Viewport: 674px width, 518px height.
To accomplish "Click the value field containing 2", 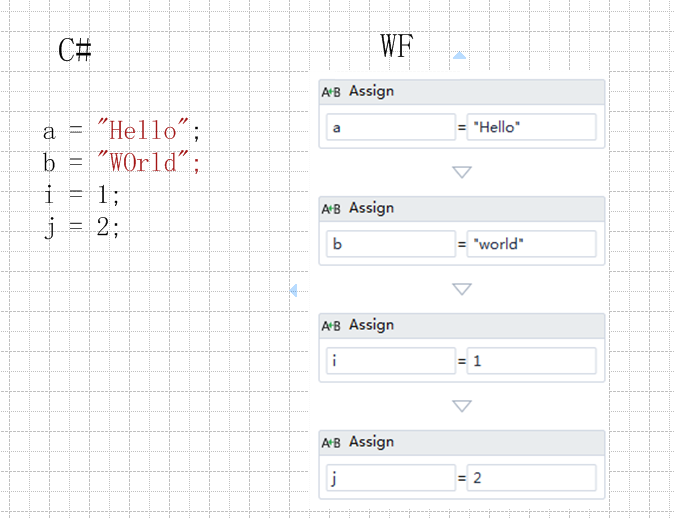I will click(x=532, y=478).
